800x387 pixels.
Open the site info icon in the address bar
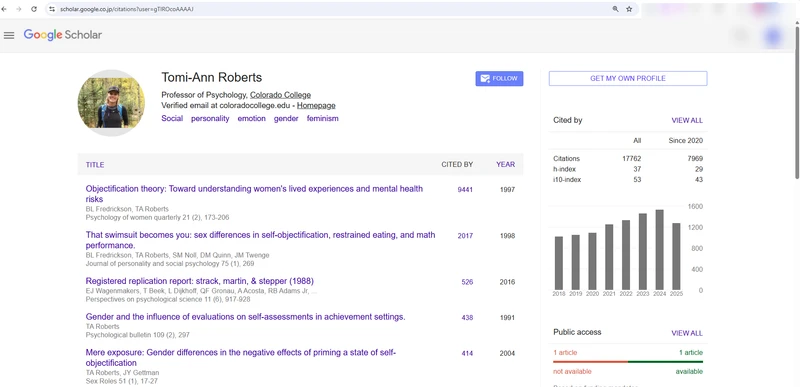coord(52,9)
